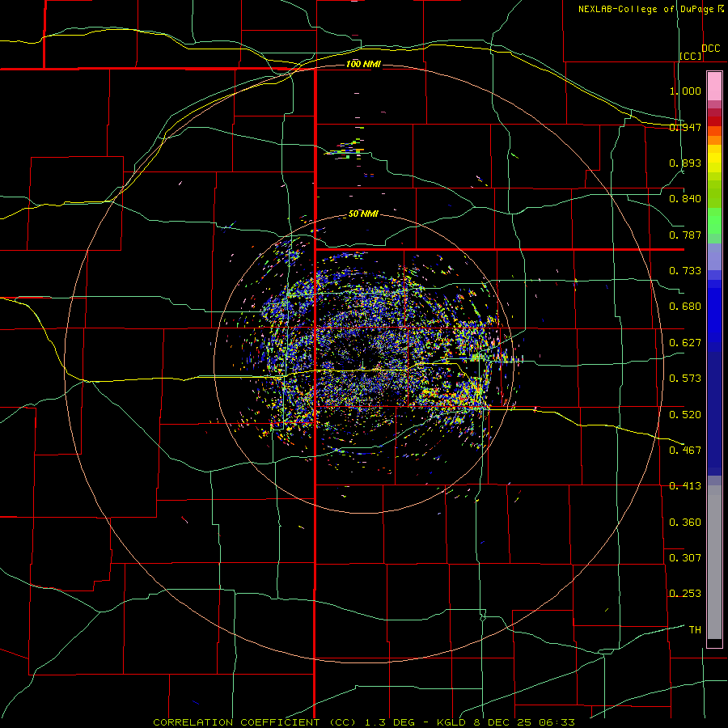Click the 0.893 legend value
The height and width of the screenshot is (728, 728).
pos(685,163)
